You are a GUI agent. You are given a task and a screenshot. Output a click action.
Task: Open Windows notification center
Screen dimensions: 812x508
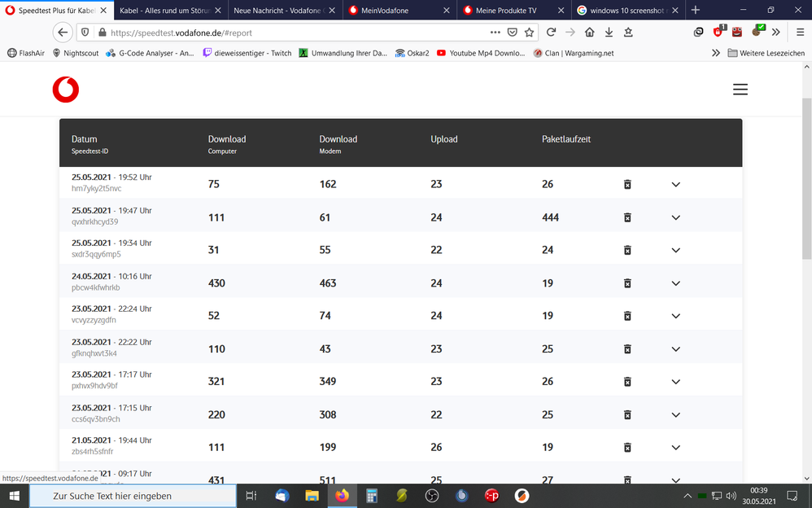pyautogui.click(x=792, y=496)
